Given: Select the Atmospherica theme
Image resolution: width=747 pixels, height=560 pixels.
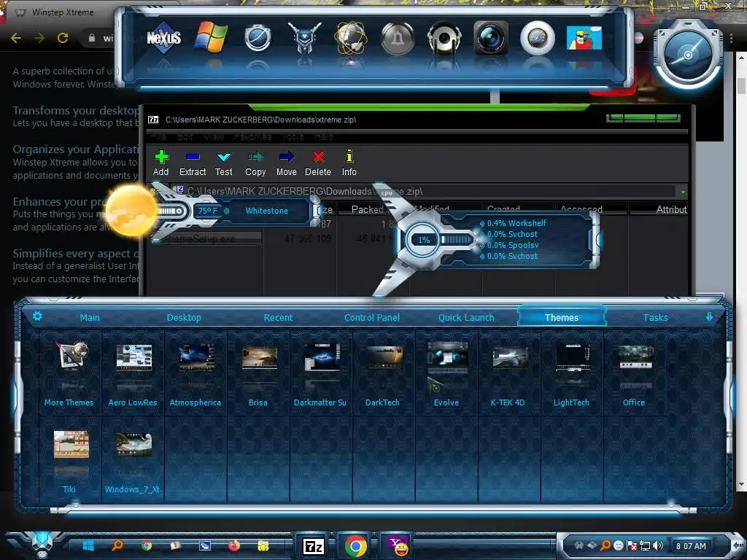Looking at the screenshot, I should click(196, 374).
